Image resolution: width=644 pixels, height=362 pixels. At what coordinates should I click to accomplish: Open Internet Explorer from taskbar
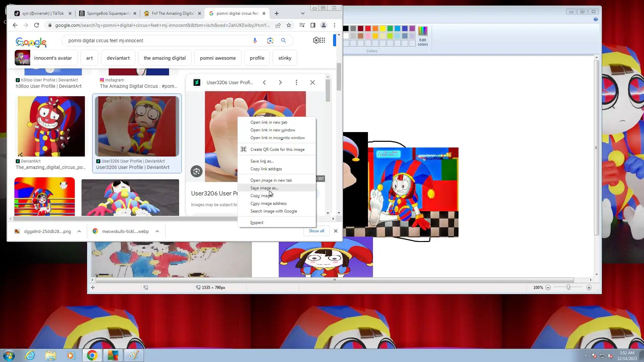click(30, 355)
